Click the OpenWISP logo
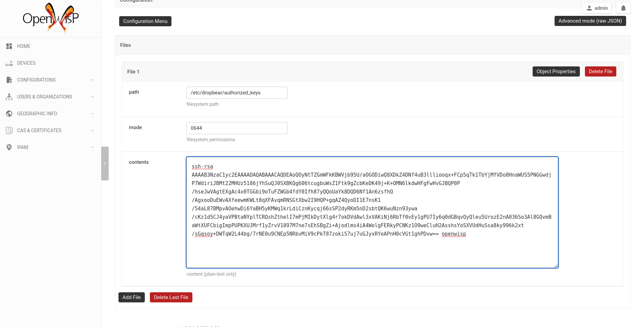Image resolution: width=644 pixels, height=327 pixels. [x=51, y=18]
